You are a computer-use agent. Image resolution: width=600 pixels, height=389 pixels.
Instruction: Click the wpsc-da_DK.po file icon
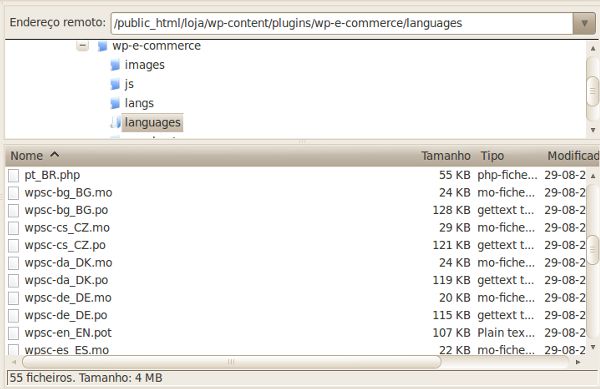[13, 281]
